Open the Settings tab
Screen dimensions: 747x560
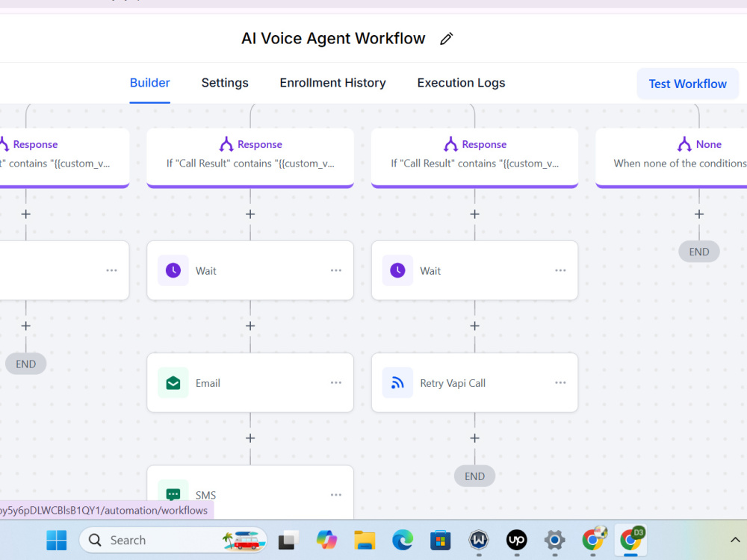tap(225, 83)
